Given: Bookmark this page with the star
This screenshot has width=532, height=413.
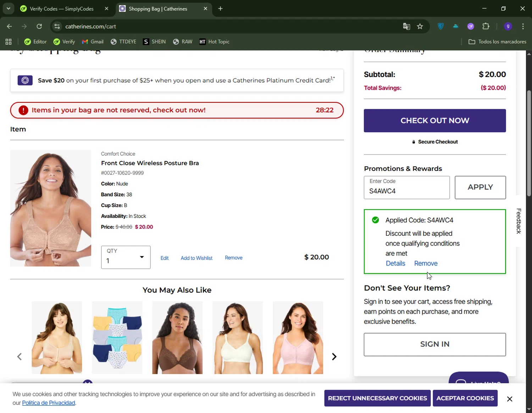Looking at the screenshot, I should click(x=420, y=26).
